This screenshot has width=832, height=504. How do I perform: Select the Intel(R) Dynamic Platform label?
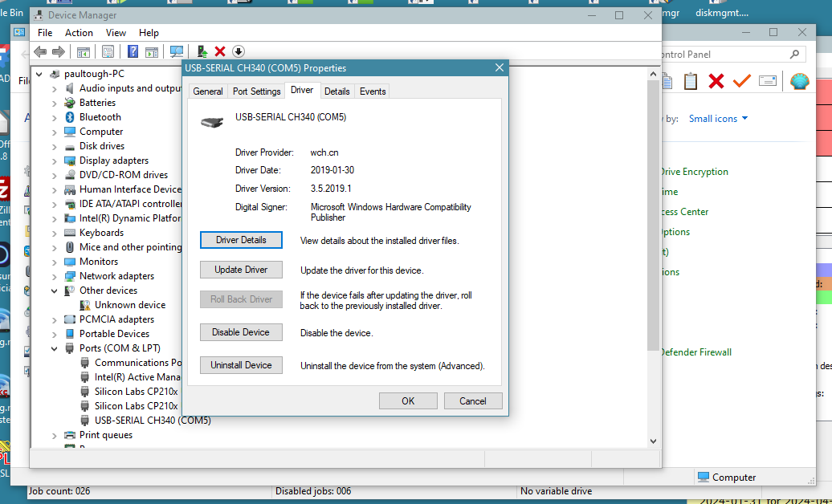click(x=130, y=218)
